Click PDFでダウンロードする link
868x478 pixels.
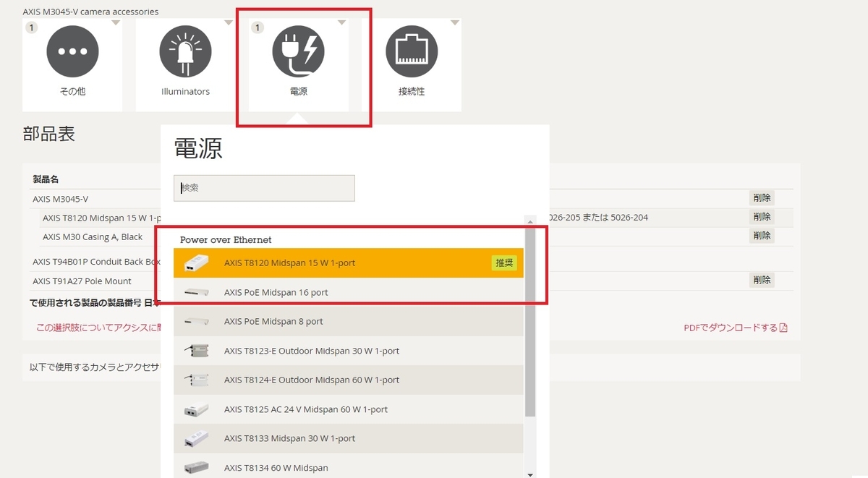[731, 328]
